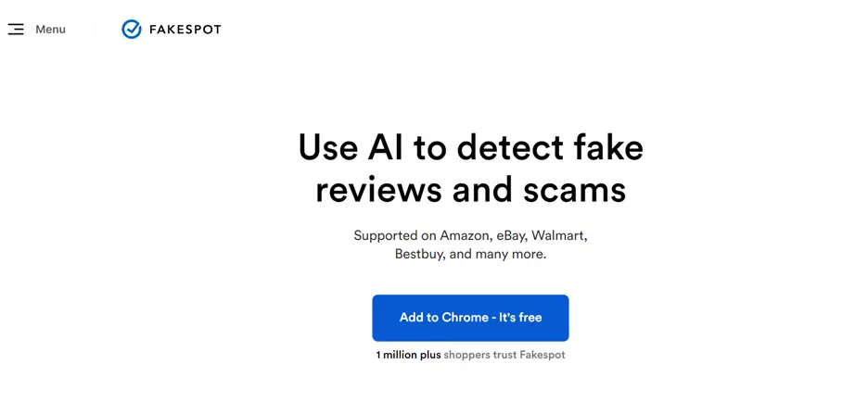The image size is (868, 402).
Task: Click the bold "1 million plus" text
Action: [x=409, y=355]
